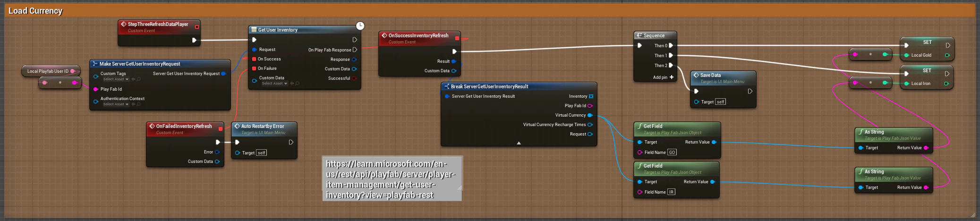Click the red On Success delegate pin

(x=254, y=59)
